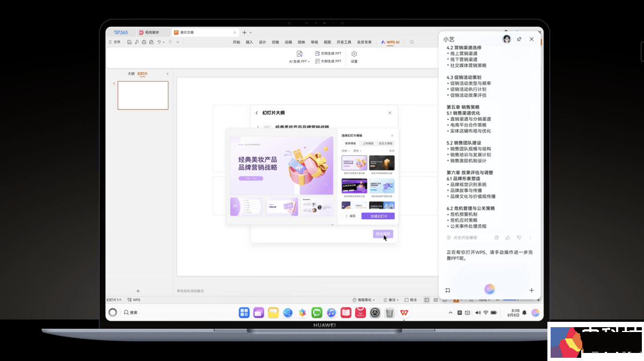
Task: Open 设置 gear in WPS AI ribbon
Action: click(354, 54)
